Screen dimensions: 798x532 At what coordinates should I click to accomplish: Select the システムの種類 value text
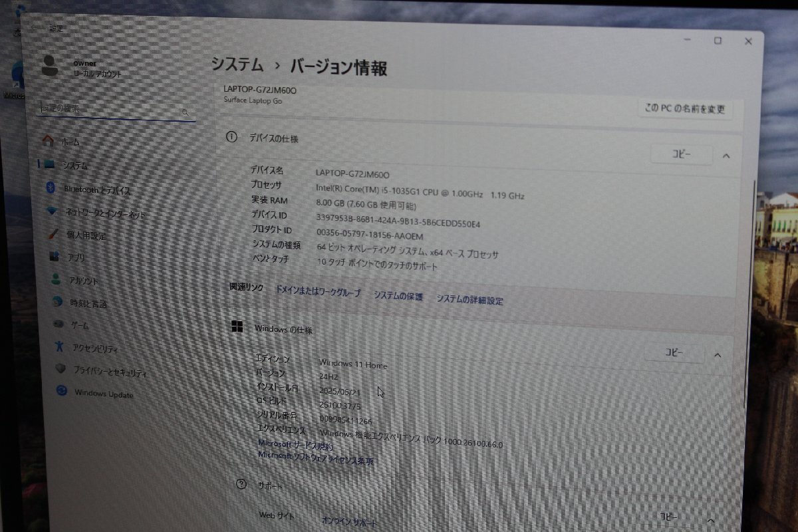click(408, 251)
